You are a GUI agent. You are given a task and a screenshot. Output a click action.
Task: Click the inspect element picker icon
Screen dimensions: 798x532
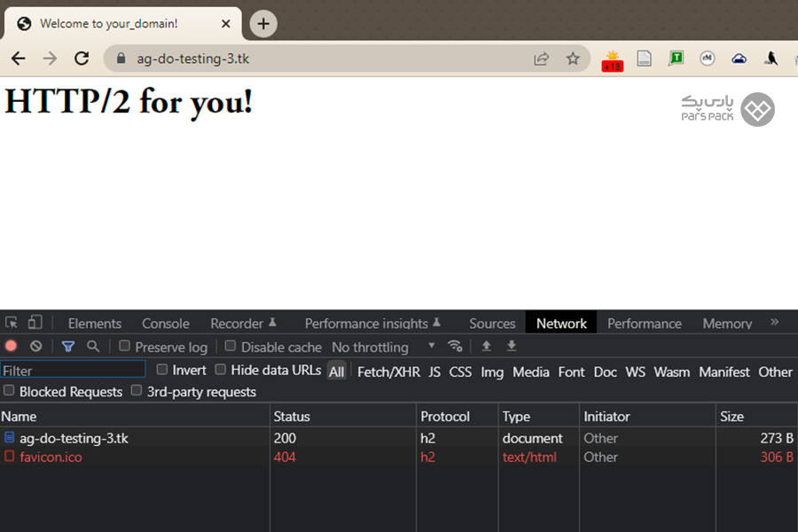[12, 323]
